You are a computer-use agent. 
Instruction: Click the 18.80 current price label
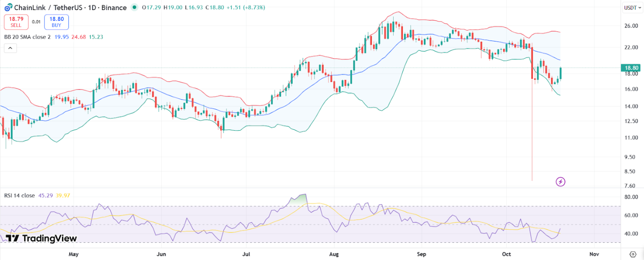631,68
